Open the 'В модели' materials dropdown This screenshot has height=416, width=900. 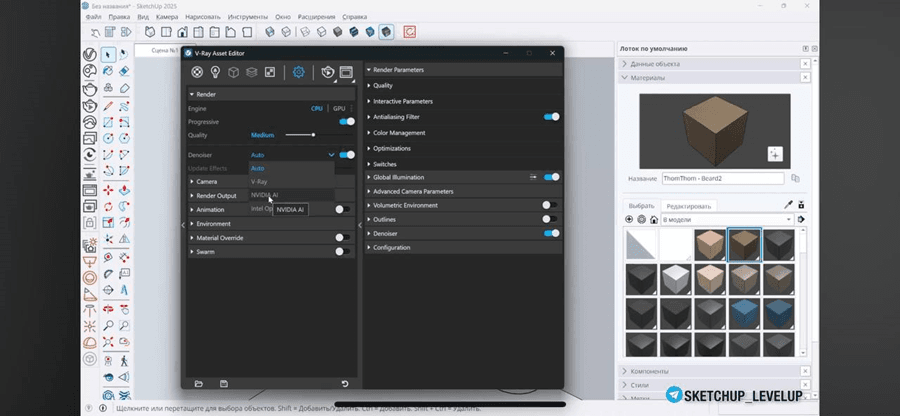click(x=727, y=219)
